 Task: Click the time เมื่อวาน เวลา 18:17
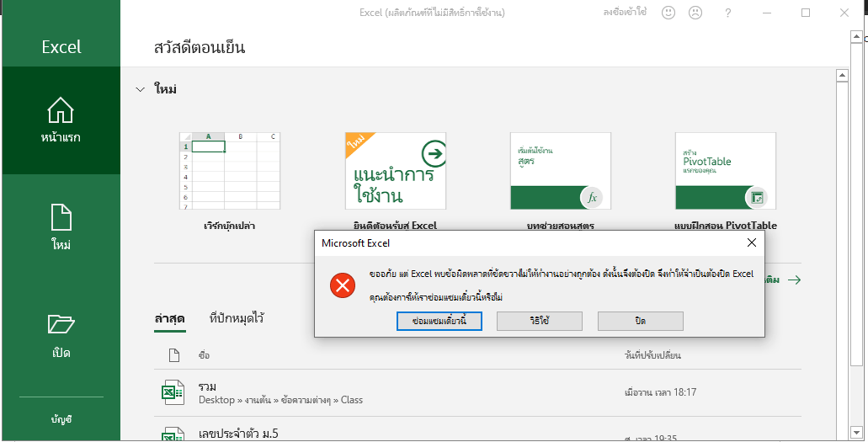660,392
